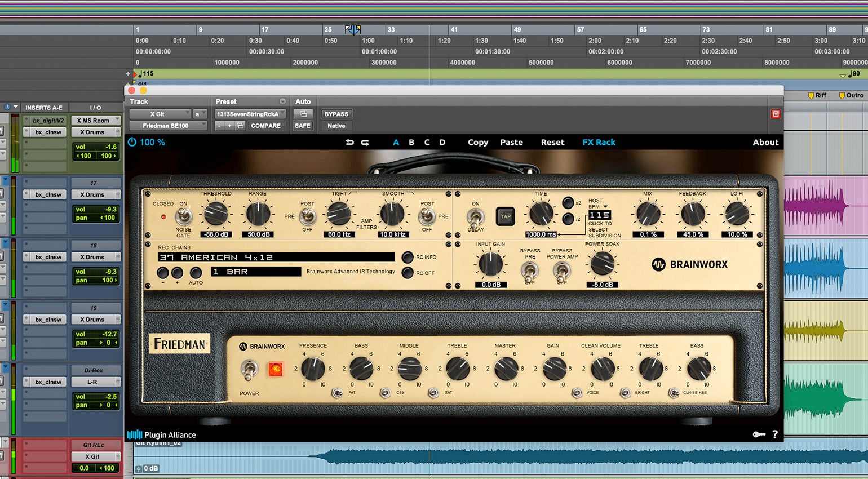Click the recording chain minus button

[x=163, y=273]
